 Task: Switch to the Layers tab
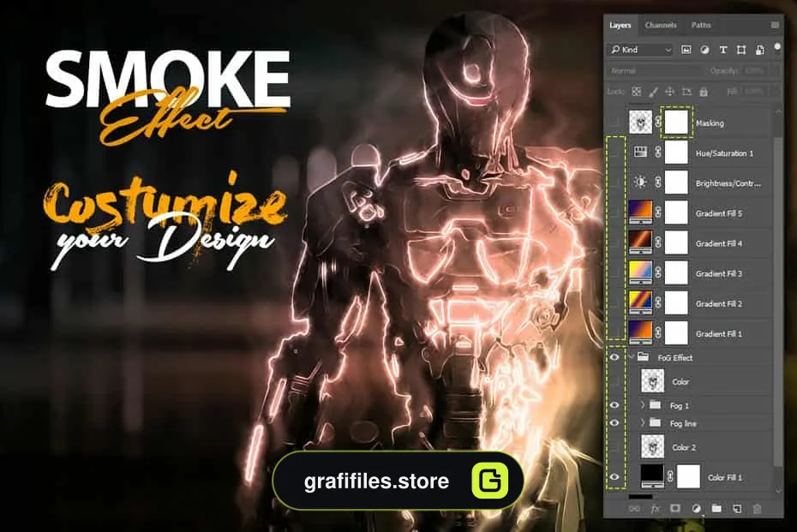click(x=620, y=25)
